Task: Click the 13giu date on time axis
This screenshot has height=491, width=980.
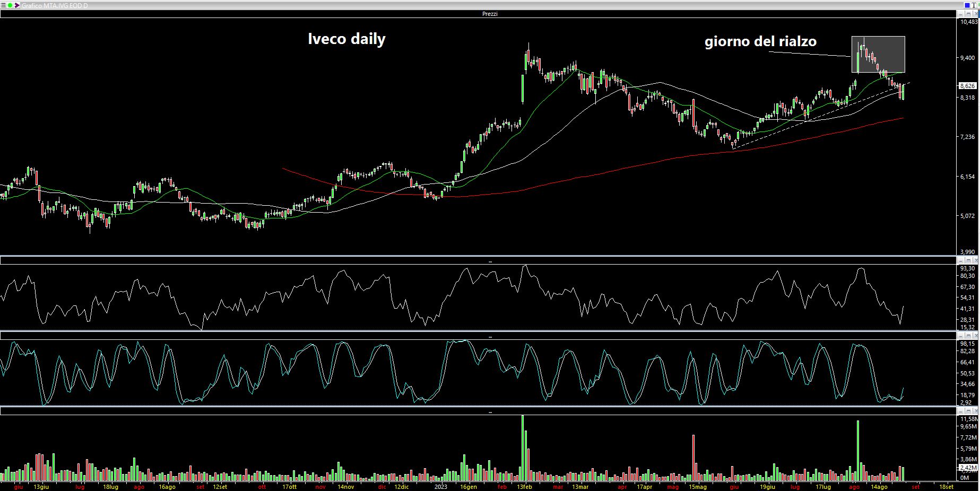Action: [41, 487]
